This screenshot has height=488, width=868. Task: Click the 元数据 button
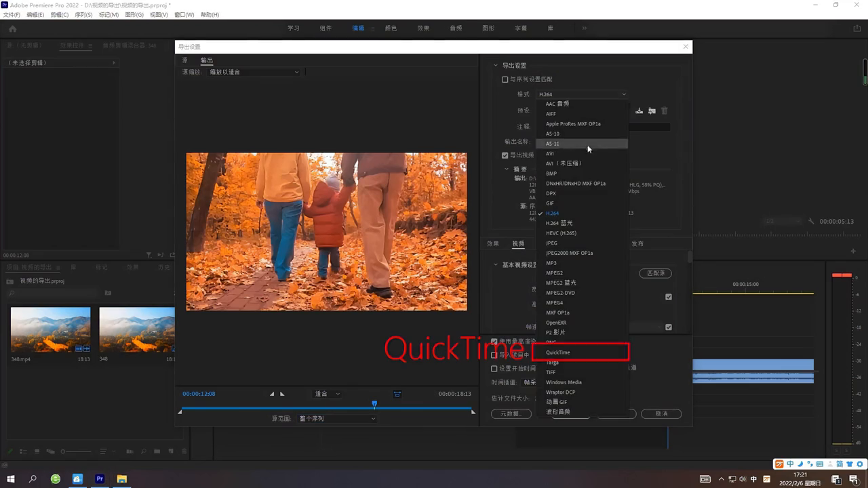(x=511, y=413)
